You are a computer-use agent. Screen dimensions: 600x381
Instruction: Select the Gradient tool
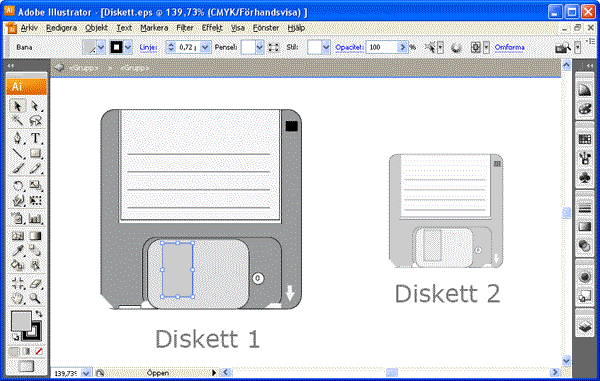pos(35,236)
